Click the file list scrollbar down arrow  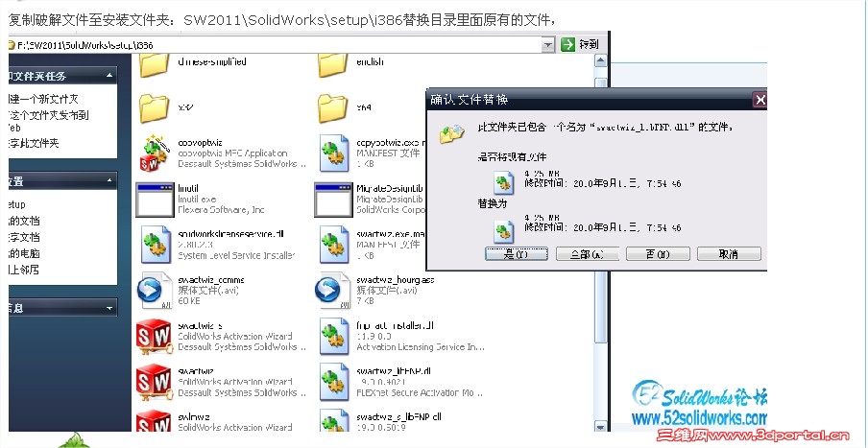600,427
